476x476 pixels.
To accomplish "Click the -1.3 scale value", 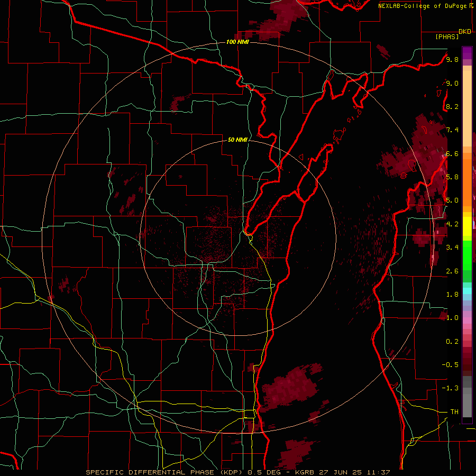I will [451, 388].
